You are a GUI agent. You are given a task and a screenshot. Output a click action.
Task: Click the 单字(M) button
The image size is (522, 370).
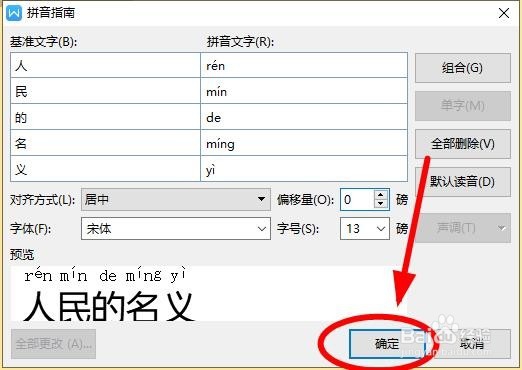tap(463, 106)
